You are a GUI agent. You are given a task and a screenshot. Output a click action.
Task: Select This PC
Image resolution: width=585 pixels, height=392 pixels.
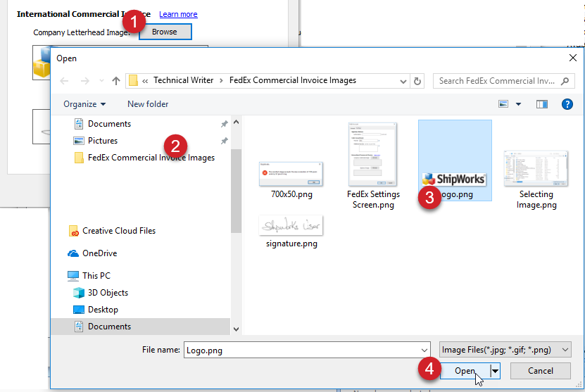pos(96,276)
